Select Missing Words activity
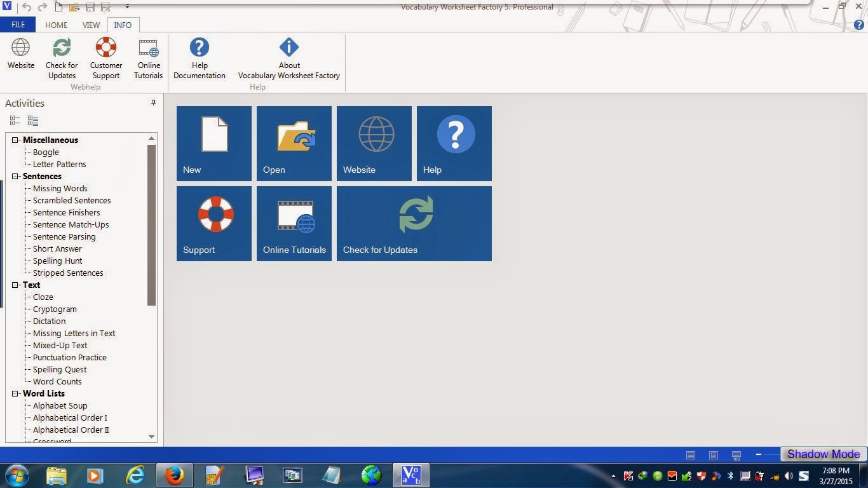This screenshot has width=868, height=488. coord(60,188)
